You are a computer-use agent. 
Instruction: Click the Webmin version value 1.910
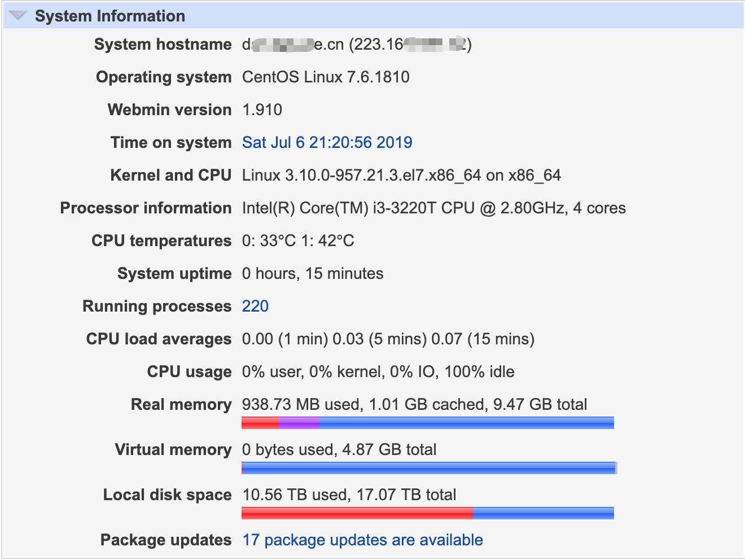coord(262,110)
